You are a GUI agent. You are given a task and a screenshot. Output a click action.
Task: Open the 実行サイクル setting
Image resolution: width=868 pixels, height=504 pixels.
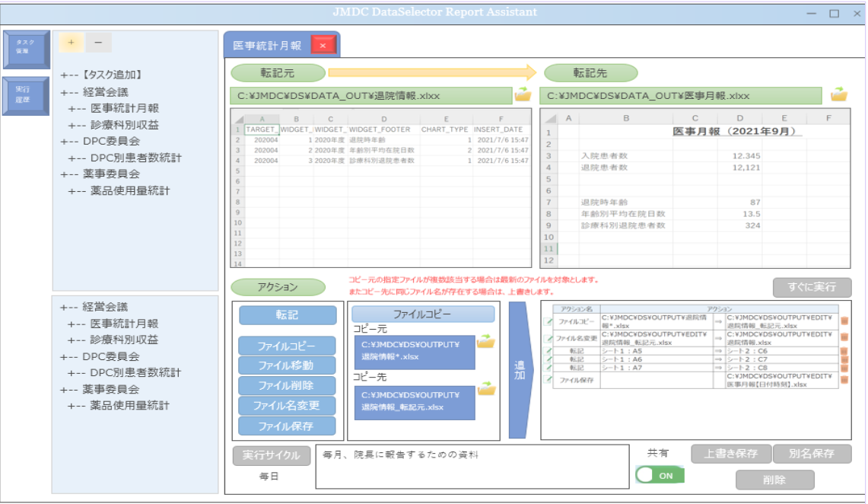point(272,455)
